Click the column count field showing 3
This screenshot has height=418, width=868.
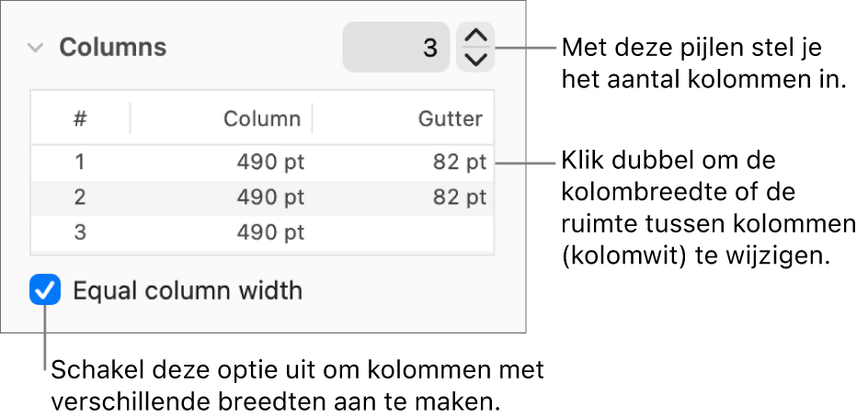pos(396,48)
